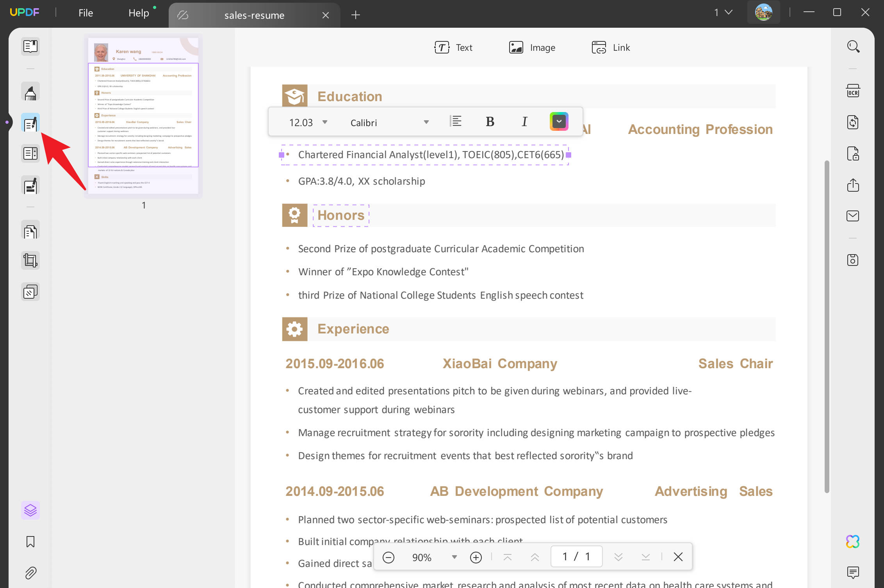Image resolution: width=884 pixels, height=588 pixels.
Task: Open the Bookmarks panel
Action: (x=30, y=542)
